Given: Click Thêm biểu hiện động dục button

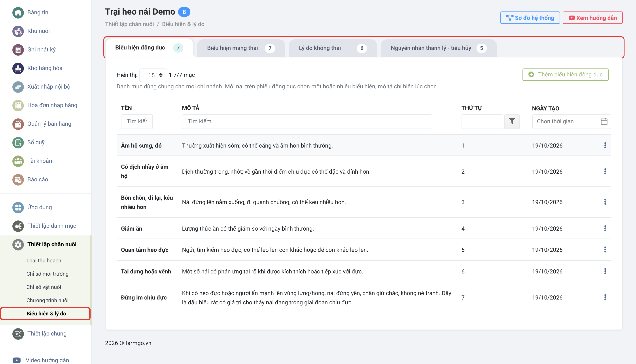Looking at the screenshot, I should [x=565, y=74].
